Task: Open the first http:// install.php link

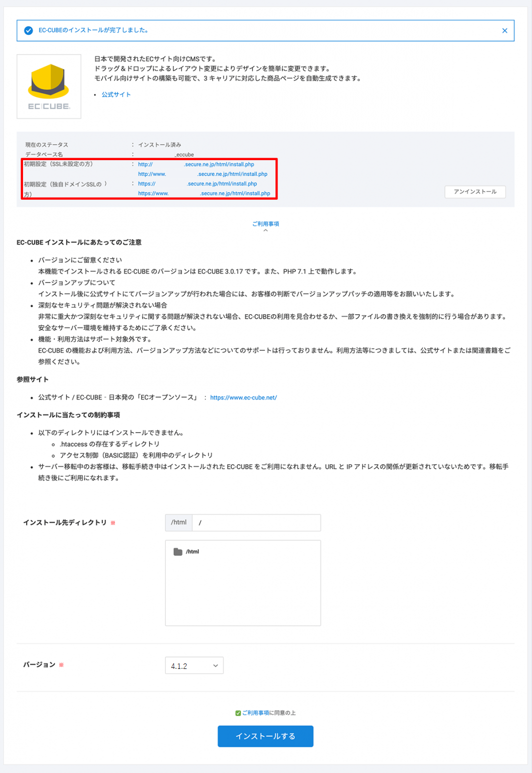Action: (196, 164)
